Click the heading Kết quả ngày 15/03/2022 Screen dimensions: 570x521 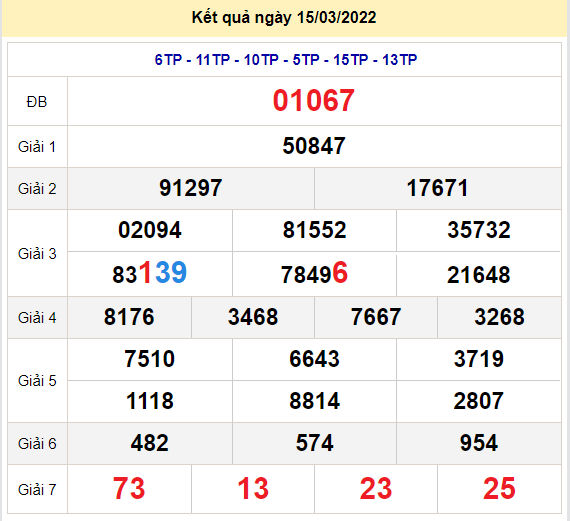pyautogui.click(x=284, y=18)
